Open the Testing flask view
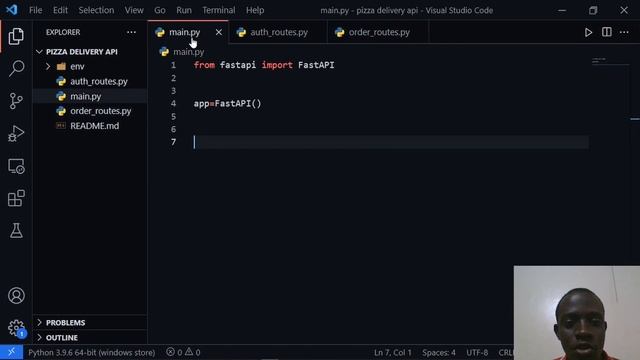 coord(16,231)
